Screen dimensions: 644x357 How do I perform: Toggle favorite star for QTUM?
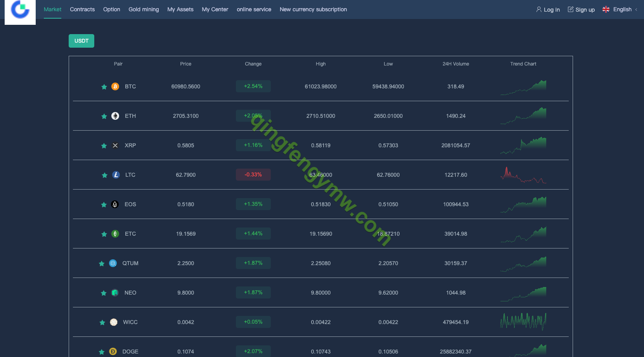102,264
